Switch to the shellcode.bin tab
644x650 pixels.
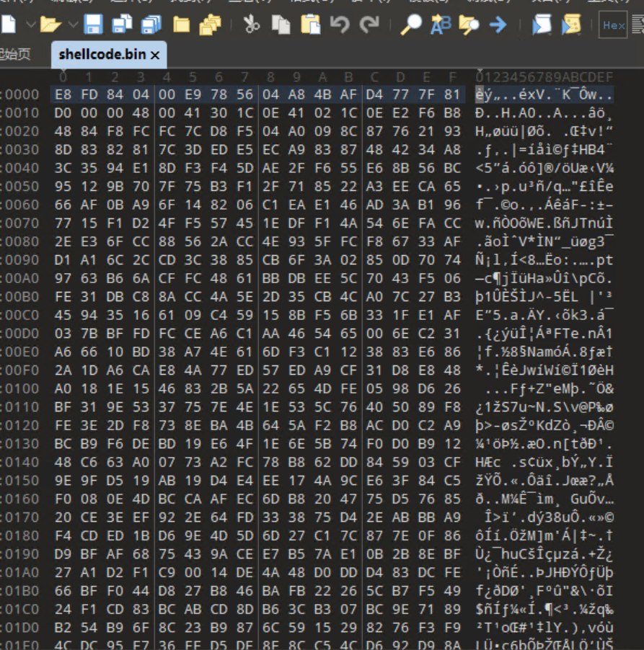(x=101, y=55)
